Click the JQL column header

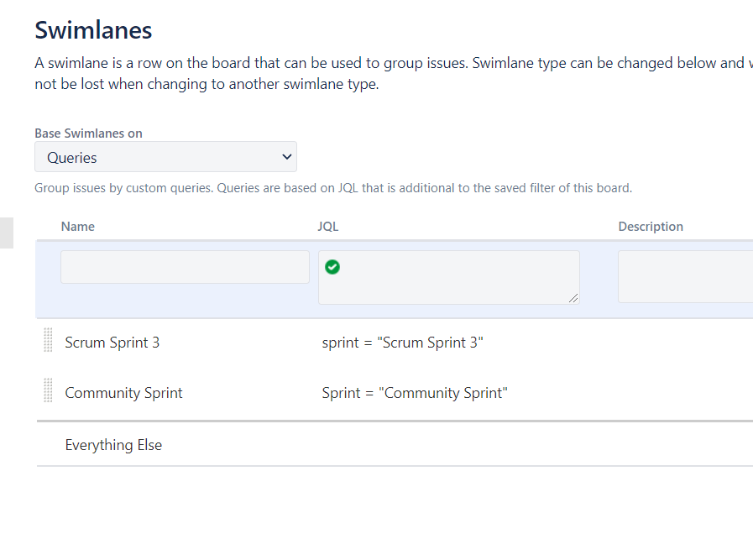pyautogui.click(x=327, y=226)
